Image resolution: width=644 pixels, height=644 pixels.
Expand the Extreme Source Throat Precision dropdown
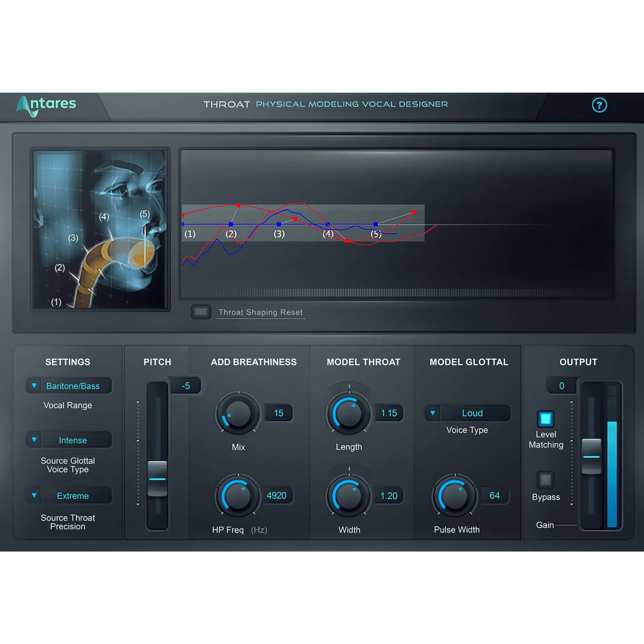pos(68,496)
